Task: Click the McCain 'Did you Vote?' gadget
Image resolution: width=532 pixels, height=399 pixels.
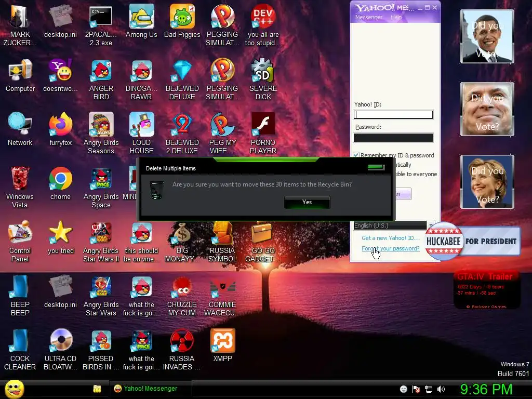Action: [x=487, y=109]
